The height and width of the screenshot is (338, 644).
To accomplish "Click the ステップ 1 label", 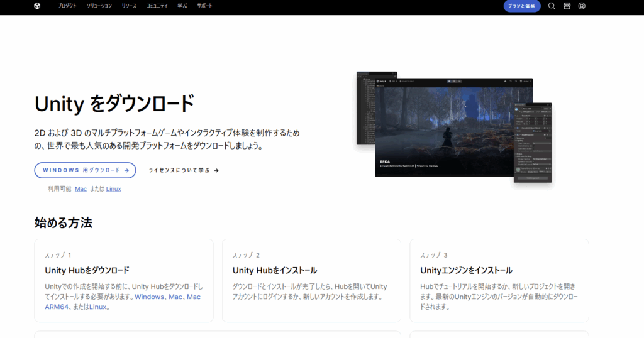I will pos(58,255).
